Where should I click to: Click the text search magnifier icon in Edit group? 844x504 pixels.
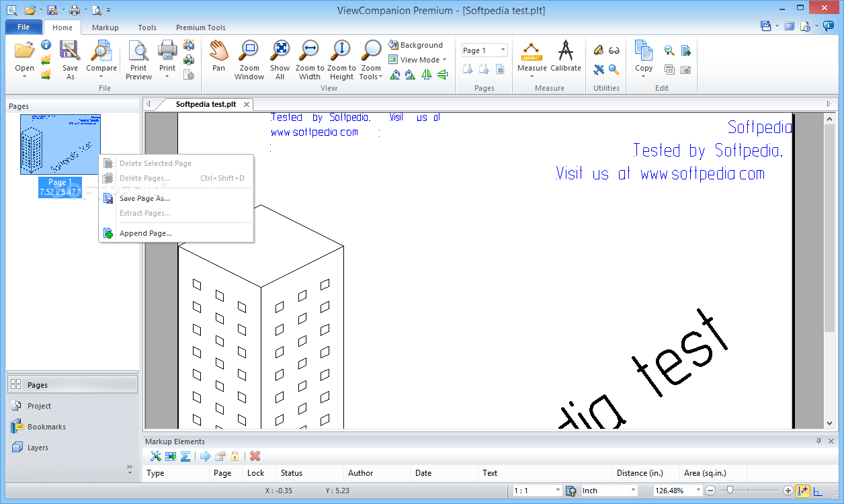coord(669,50)
